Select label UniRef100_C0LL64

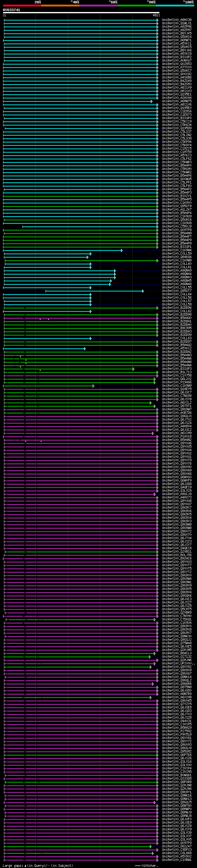click(177, 294)
